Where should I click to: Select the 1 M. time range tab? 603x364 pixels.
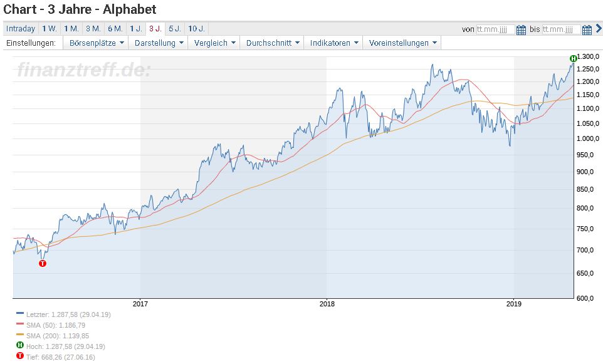click(x=71, y=28)
